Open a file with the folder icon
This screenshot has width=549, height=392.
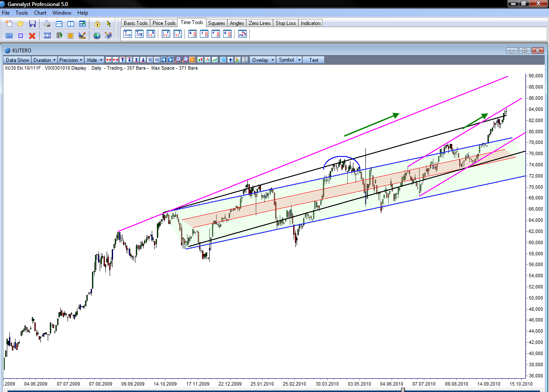point(21,24)
